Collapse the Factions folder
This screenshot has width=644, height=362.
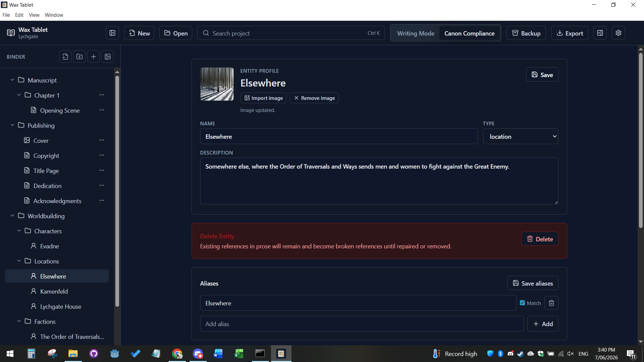pos(19,321)
